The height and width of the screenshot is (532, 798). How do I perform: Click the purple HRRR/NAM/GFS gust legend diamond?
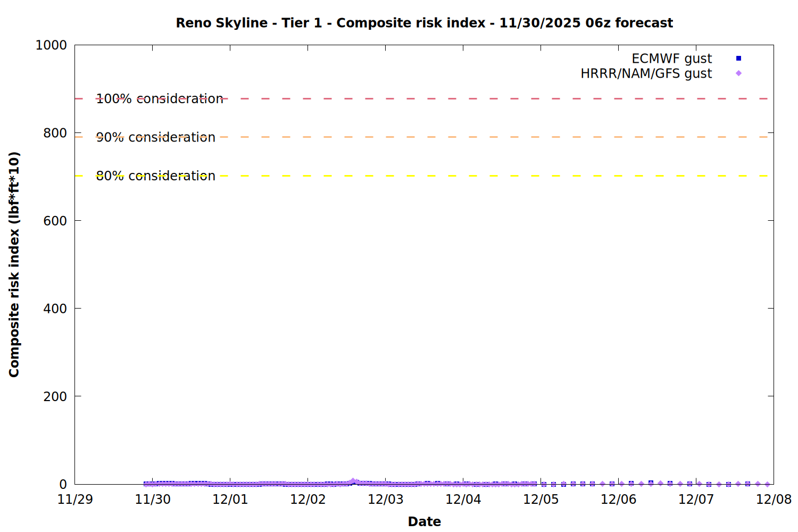pyautogui.click(x=738, y=73)
